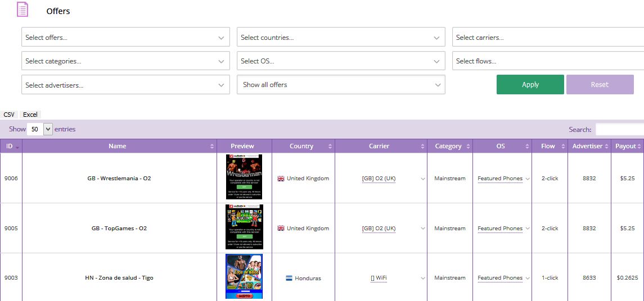Click the United Kingdom flag in Wrestlemania row
Viewport: 644px width, 301px height.
pyautogui.click(x=281, y=179)
